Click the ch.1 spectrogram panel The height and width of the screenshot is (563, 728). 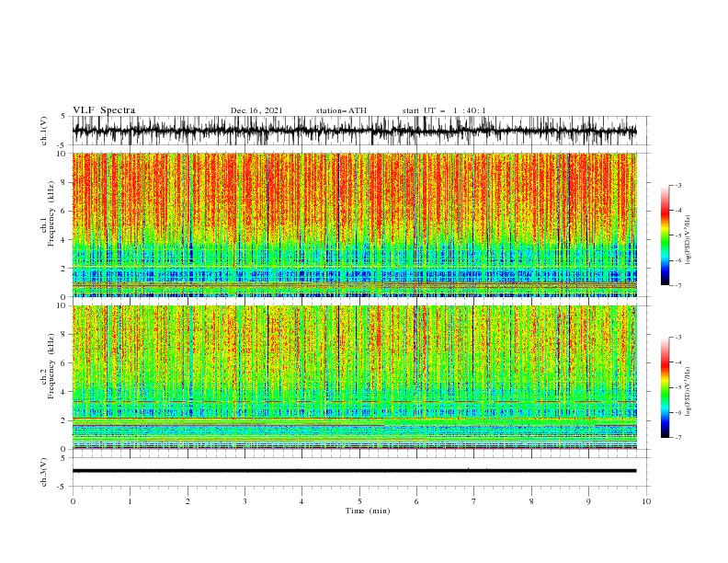pyautogui.click(x=355, y=224)
